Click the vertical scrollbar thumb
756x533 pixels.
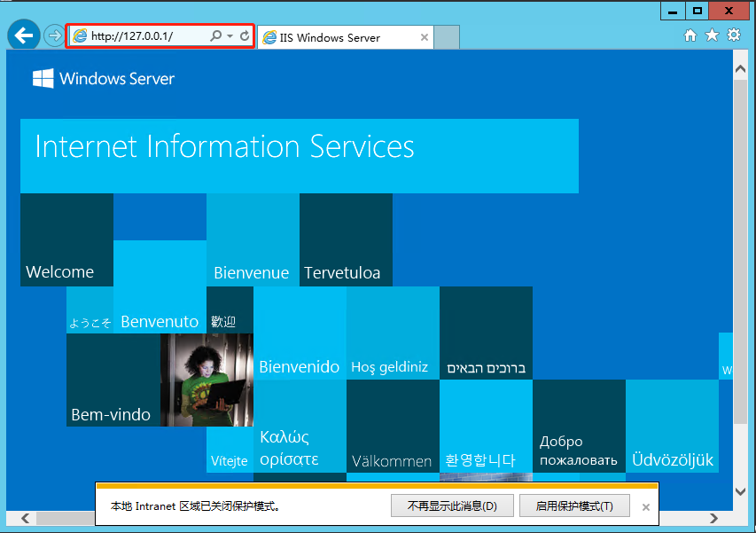741,251
